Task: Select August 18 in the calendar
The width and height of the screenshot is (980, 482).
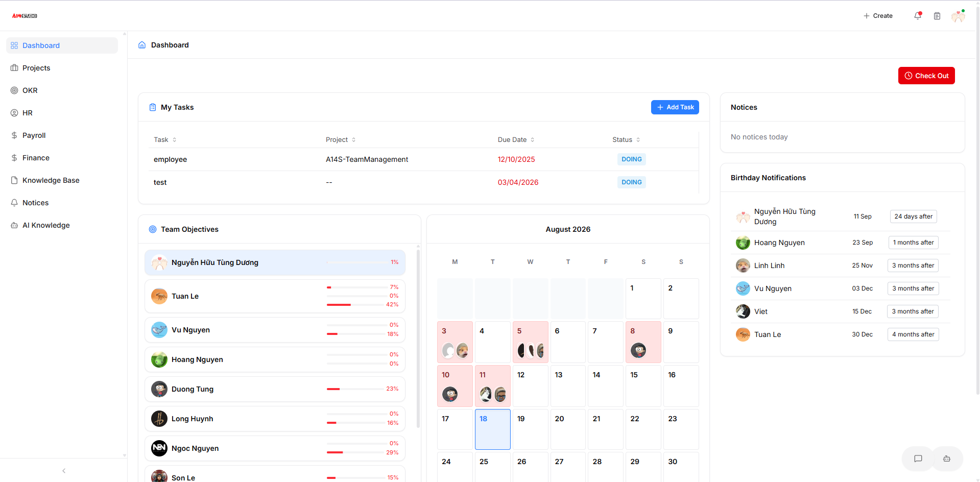Action: pyautogui.click(x=493, y=429)
